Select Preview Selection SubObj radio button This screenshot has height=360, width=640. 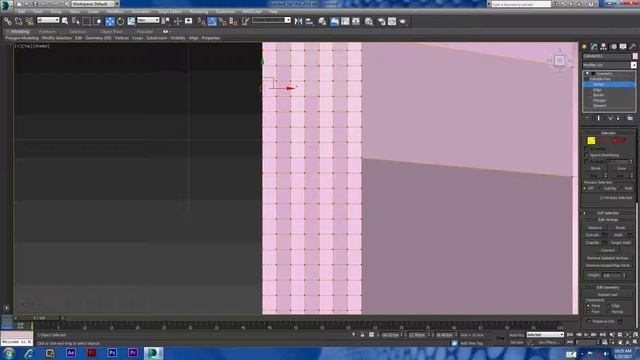click(x=601, y=189)
